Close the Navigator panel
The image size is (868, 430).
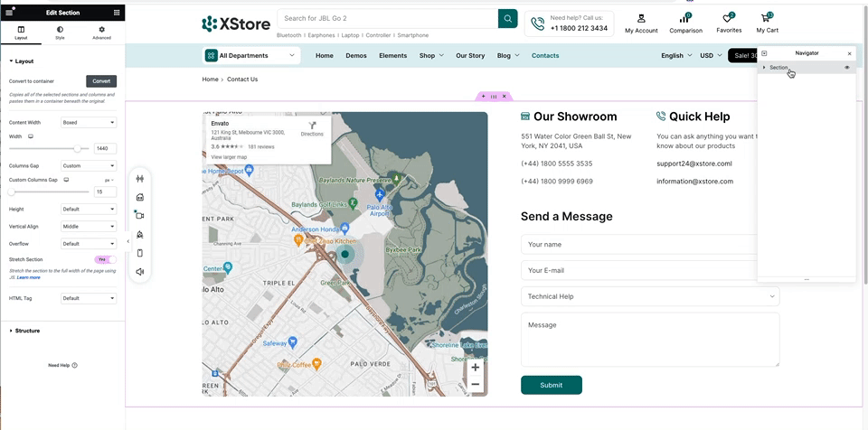click(849, 53)
